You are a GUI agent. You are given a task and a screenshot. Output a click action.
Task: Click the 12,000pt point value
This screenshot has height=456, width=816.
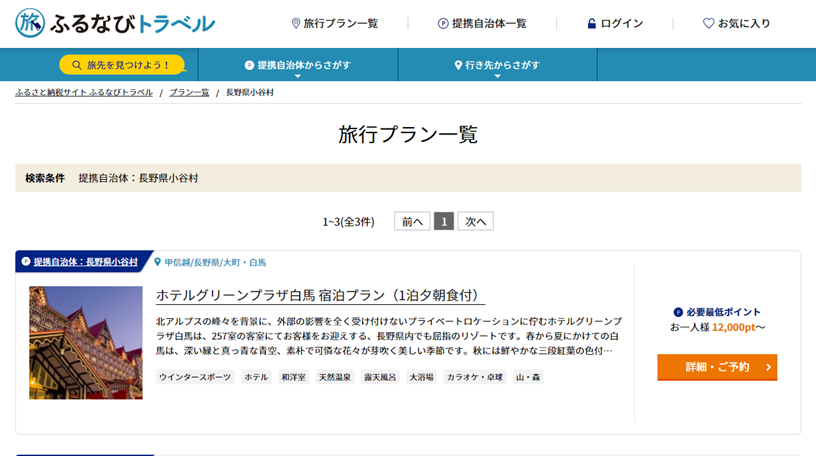(x=734, y=327)
